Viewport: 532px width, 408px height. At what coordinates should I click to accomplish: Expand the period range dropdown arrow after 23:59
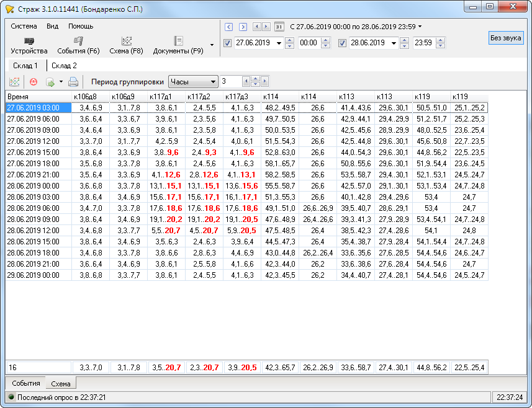(x=420, y=27)
